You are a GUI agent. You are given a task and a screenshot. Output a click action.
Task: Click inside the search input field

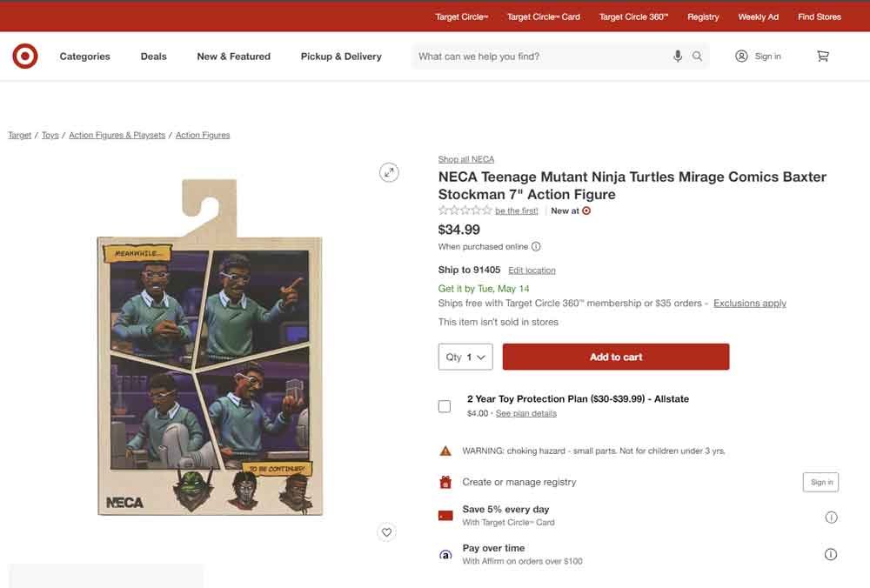tap(539, 56)
